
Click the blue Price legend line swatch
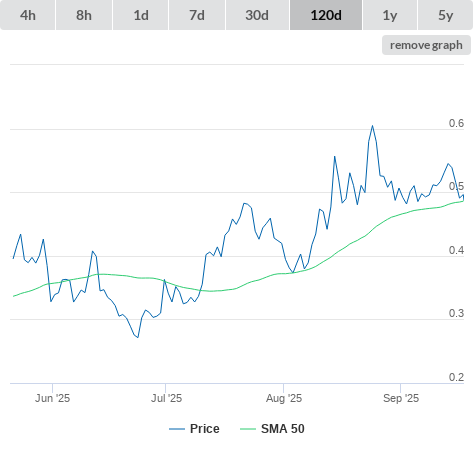[177, 429]
